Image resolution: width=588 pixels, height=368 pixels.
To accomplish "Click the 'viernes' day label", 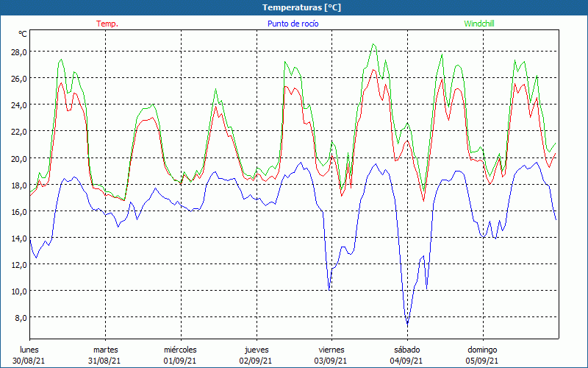I will 331,350.
